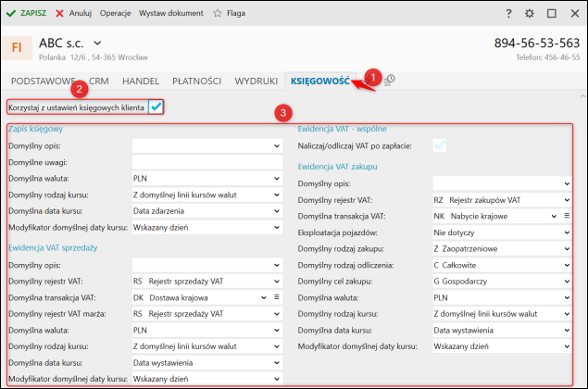Click the Telefon: 456-46-55 text
Image resolution: width=588 pixels, height=389 pixels.
(x=548, y=57)
